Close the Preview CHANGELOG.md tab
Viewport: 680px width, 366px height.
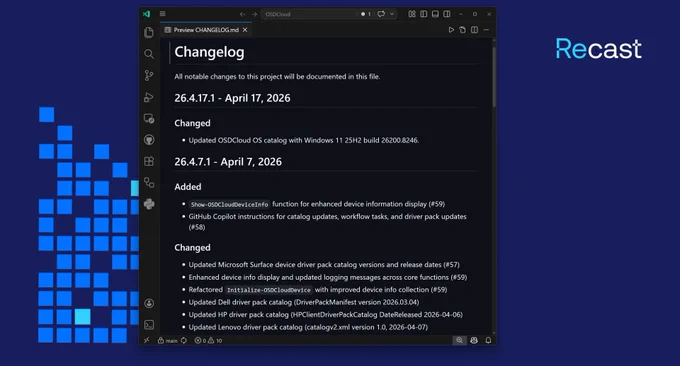coord(245,30)
